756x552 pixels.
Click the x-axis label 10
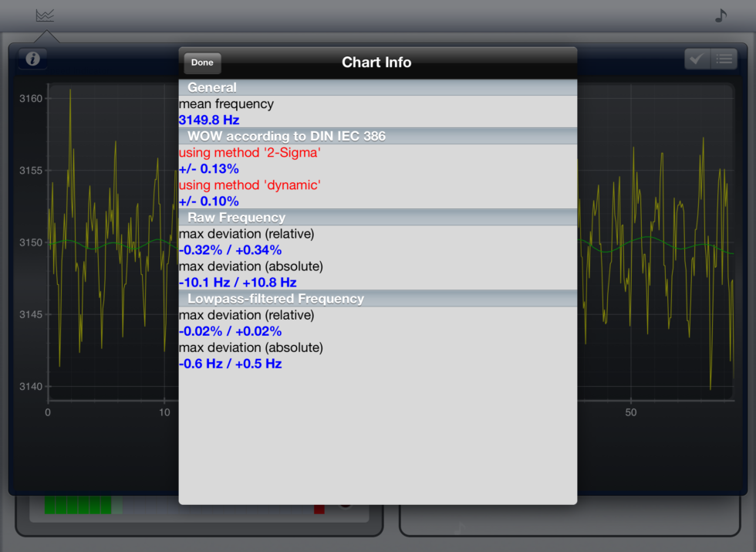coord(164,412)
